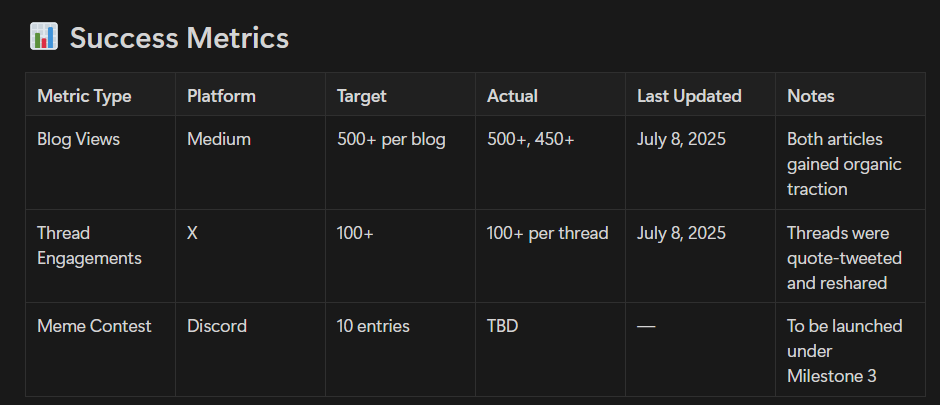940x405 pixels.
Task: Select the X platform cell
Action: (250, 256)
